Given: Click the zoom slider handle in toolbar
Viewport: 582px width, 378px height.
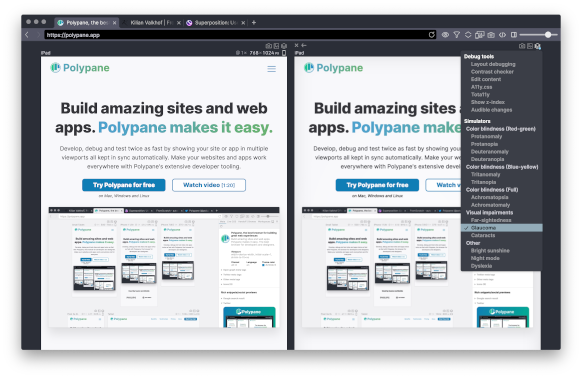Looking at the screenshot, I should click(x=548, y=35).
